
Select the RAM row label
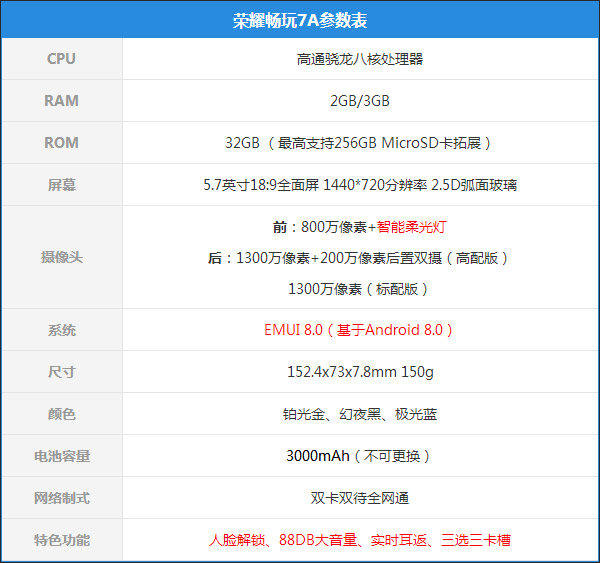click(x=61, y=101)
